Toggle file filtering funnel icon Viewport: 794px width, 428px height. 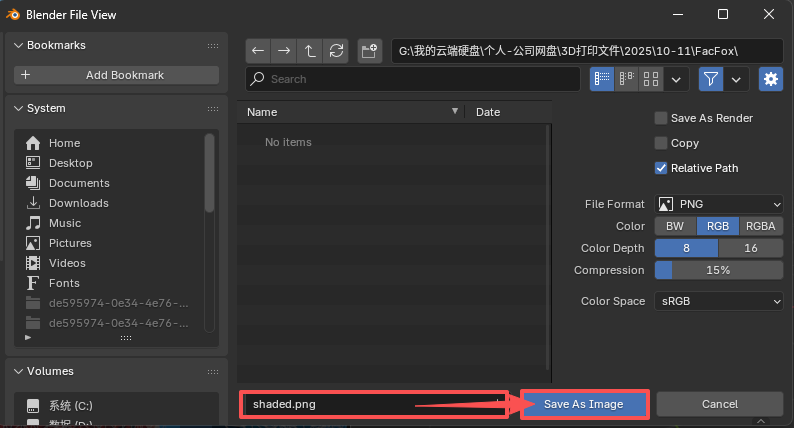711,79
